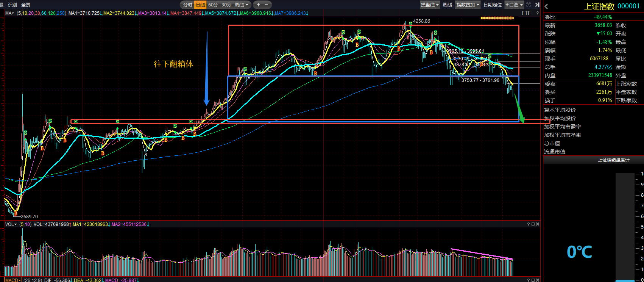This screenshot has height=282, width=644.
Task: Click 总市值 row label
Action: 552,143
